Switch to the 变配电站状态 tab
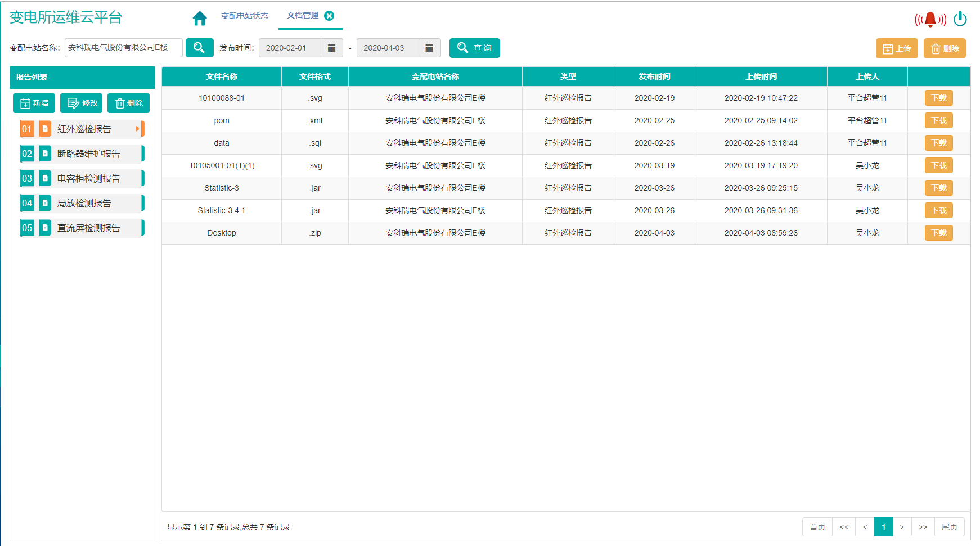The height and width of the screenshot is (546, 980). pos(245,16)
